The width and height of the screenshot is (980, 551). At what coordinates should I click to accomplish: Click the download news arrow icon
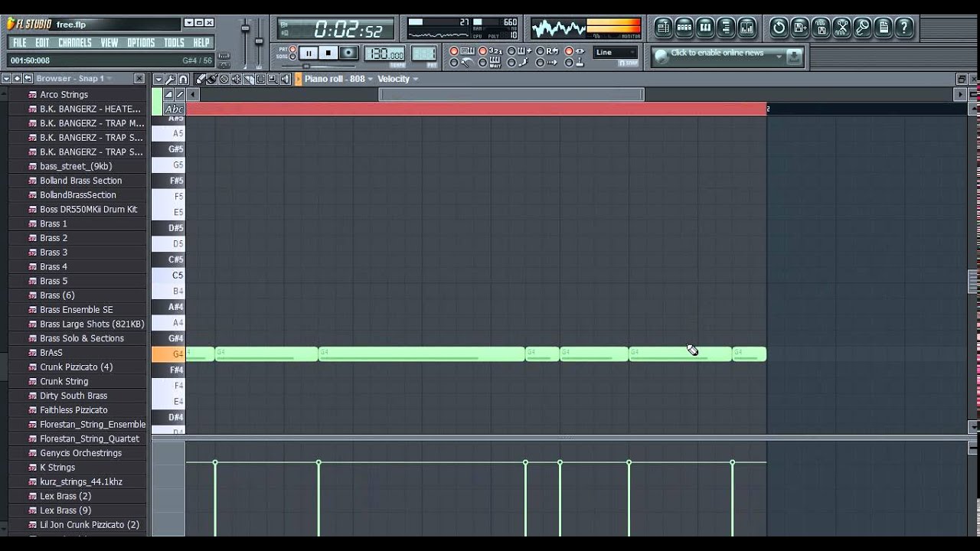[794, 56]
